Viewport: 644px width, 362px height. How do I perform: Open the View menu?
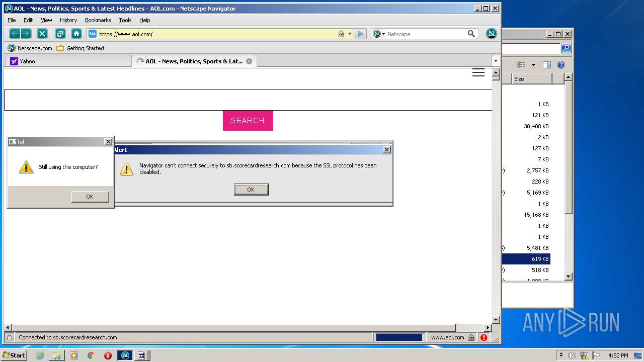point(46,20)
